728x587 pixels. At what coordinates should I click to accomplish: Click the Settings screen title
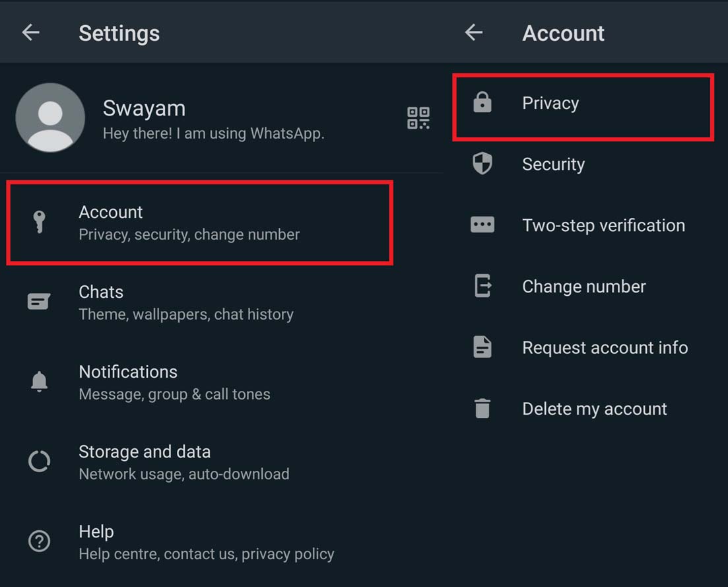point(119,34)
